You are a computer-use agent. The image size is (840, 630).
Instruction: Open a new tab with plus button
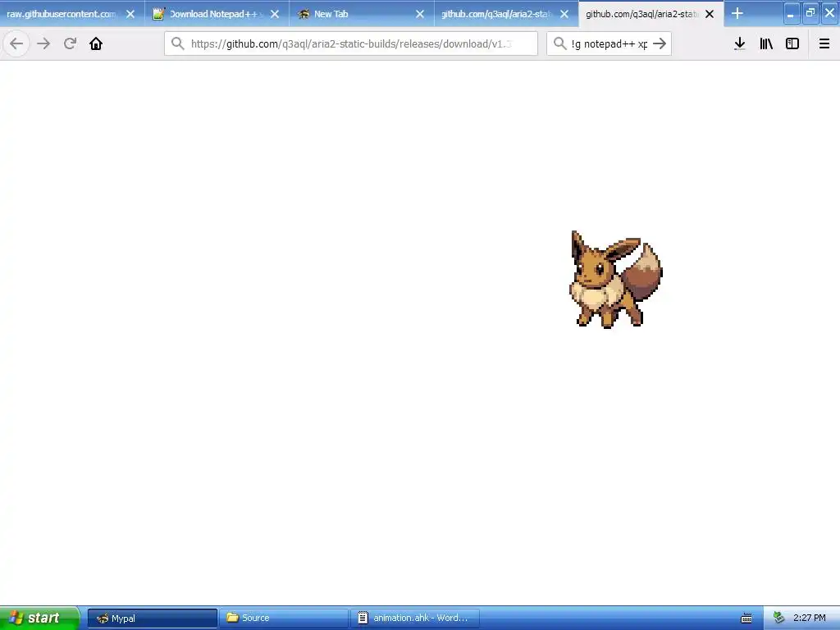pos(737,13)
